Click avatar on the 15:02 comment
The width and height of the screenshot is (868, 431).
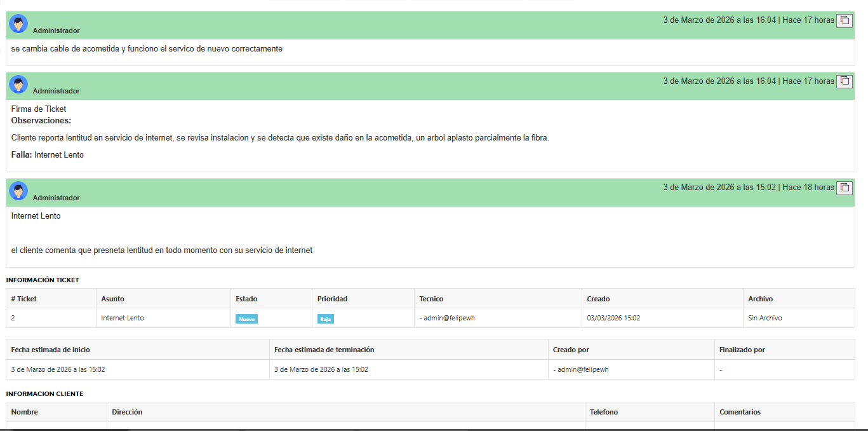tap(18, 191)
